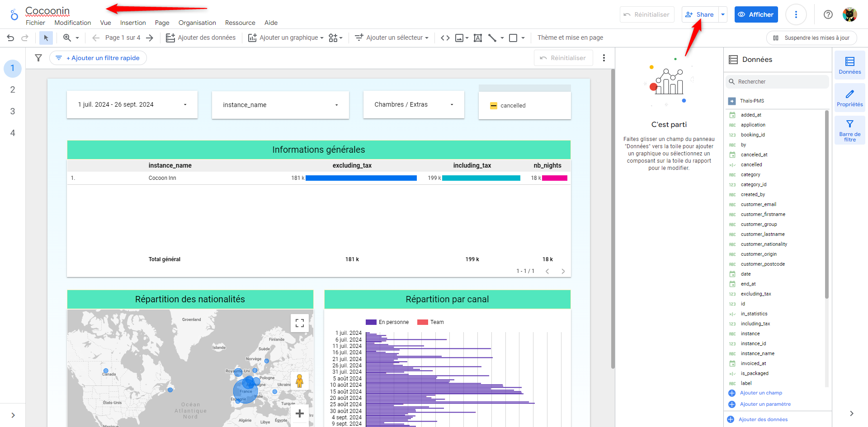The image size is (868, 427).
Task: Toggle fullscreen on the nationalities map
Action: point(300,323)
